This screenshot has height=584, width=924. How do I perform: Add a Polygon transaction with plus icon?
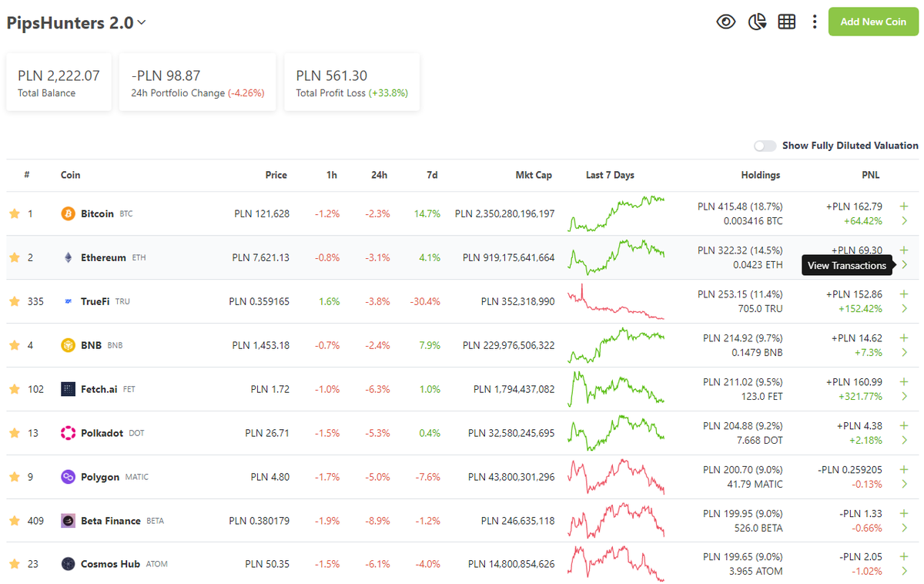pos(904,469)
